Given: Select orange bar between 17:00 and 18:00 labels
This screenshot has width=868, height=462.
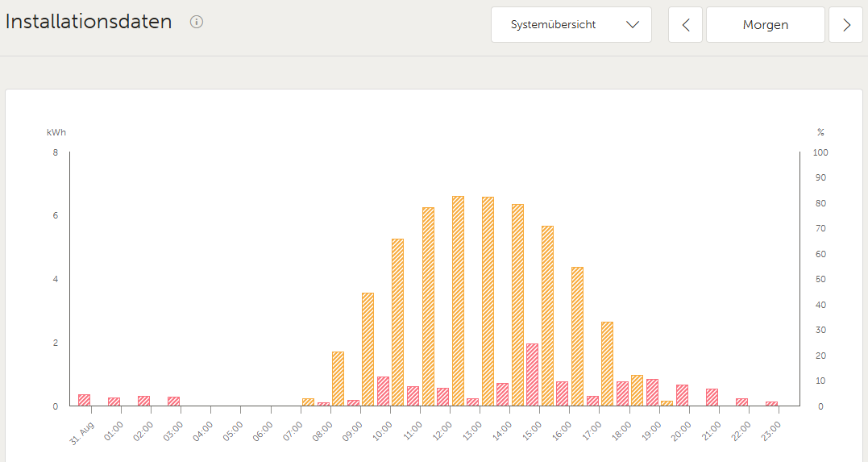Looking at the screenshot, I should (607, 364).
